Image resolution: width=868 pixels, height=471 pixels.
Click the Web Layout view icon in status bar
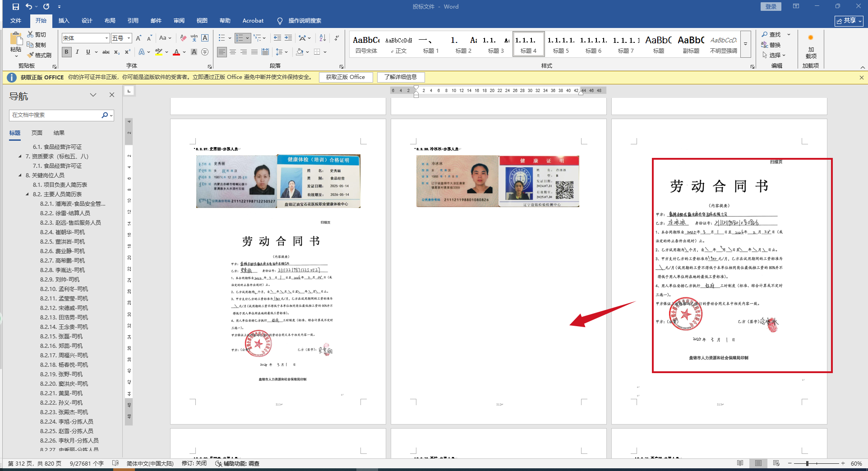776,463
